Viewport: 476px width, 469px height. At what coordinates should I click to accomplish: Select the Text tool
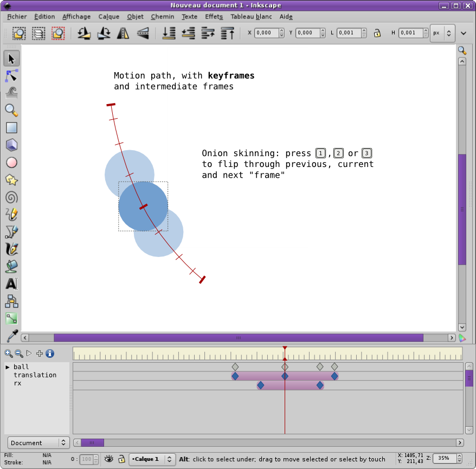(11, 284)
